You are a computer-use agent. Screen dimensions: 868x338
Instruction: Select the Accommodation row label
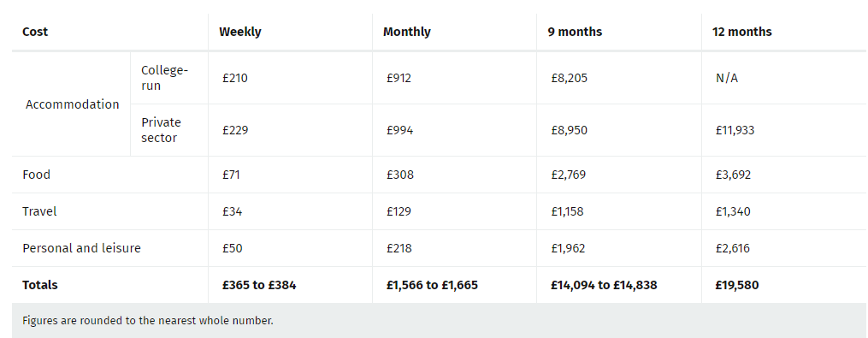tap(72, 104)
